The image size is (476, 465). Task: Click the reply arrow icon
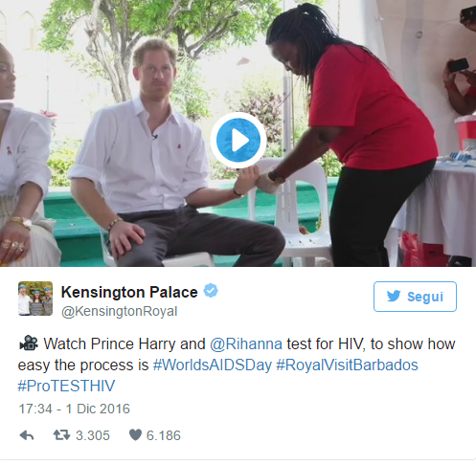27,435
